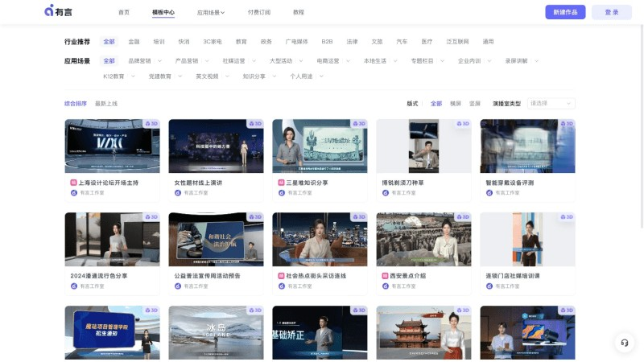Click pink tag icon beside 西安景点介绍
Viewport: 644px width, 362px height.
click(386, 276)
